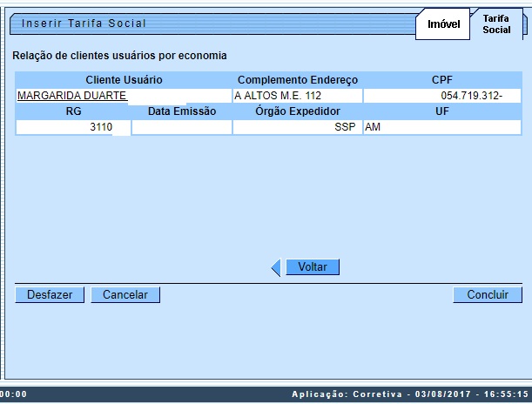Click the empty Data Emissão field

[x=182, y=127]
